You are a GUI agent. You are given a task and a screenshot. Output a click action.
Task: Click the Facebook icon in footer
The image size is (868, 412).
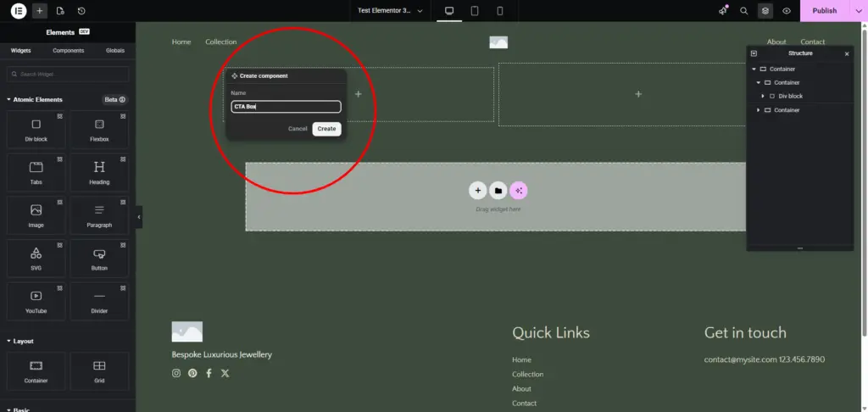tap(209, 373)
